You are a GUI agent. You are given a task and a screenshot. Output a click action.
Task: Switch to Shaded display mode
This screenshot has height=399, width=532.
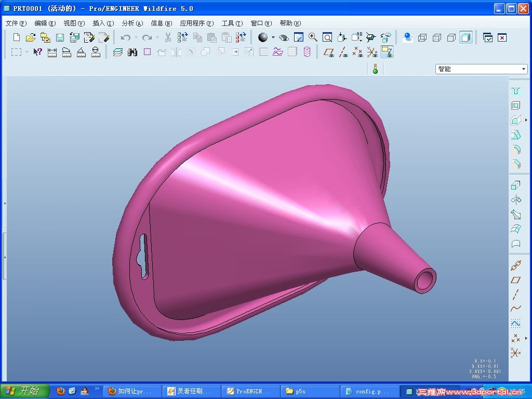tap(466, 37)
